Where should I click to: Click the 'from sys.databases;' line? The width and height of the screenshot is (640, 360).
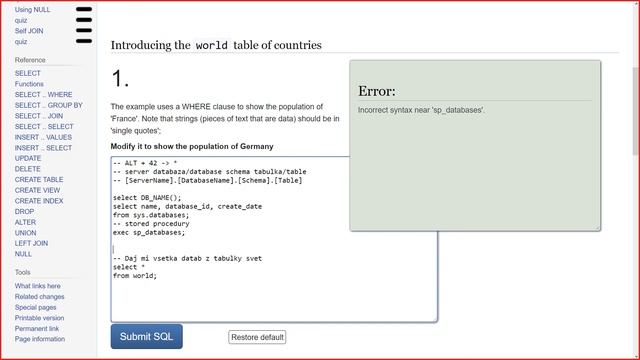coord(151,215)
